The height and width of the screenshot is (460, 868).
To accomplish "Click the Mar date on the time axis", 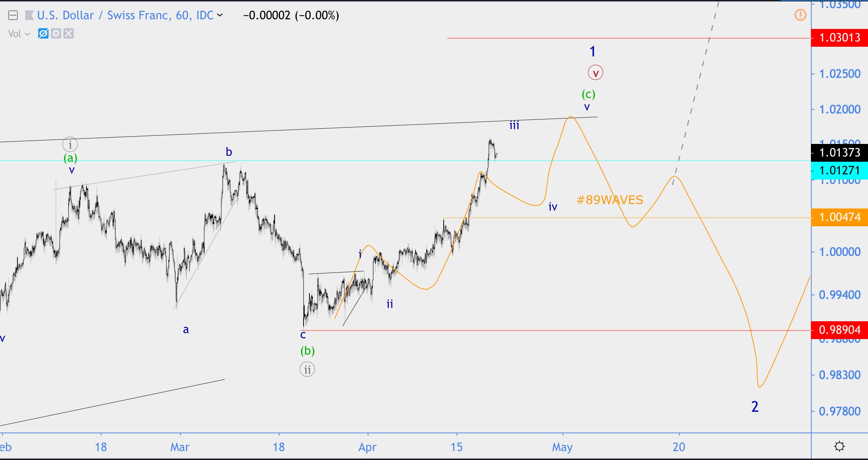I will [180, 447].
